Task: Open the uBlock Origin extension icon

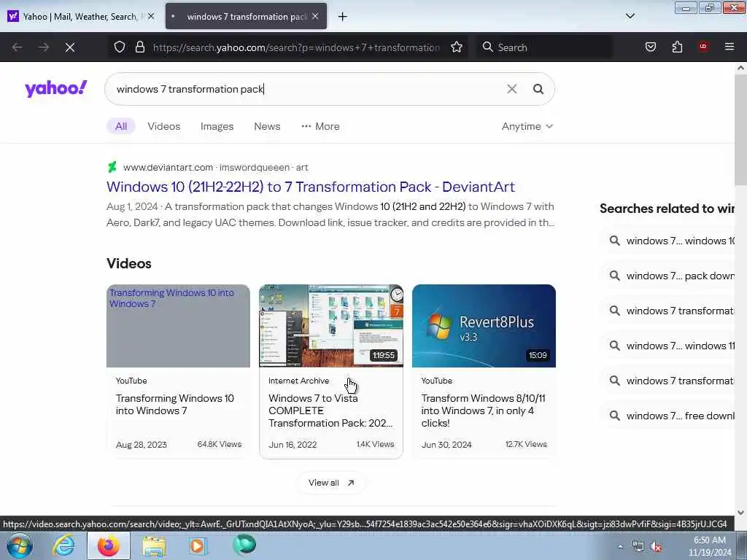Action: (703, 47)
